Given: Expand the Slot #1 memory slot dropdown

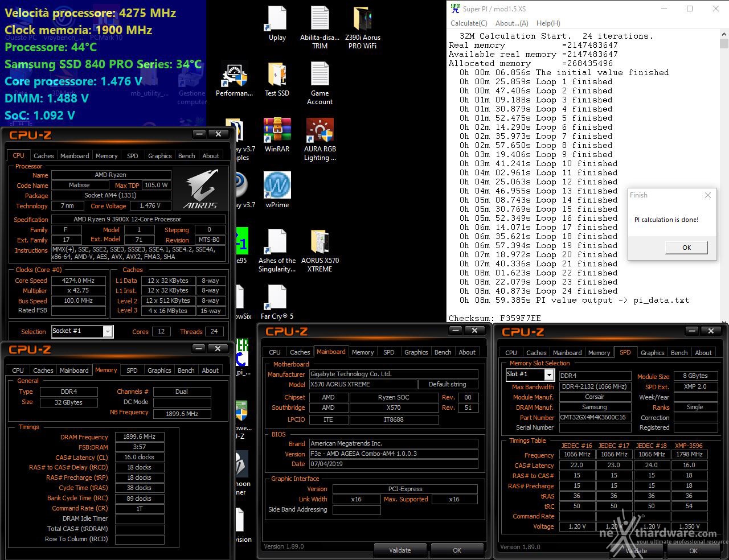Looking at the screenshot, I should pyautogui.click(x=549, y=374).
